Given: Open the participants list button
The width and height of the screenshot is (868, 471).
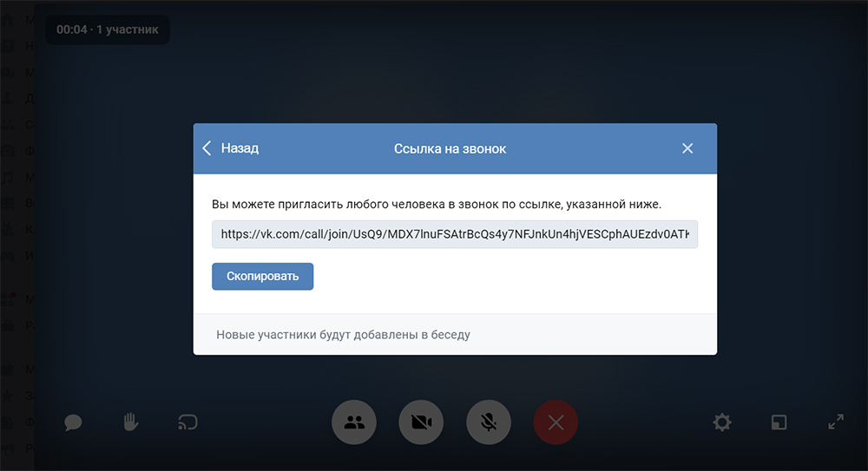Looking at the screenshot, I should 354,422.
